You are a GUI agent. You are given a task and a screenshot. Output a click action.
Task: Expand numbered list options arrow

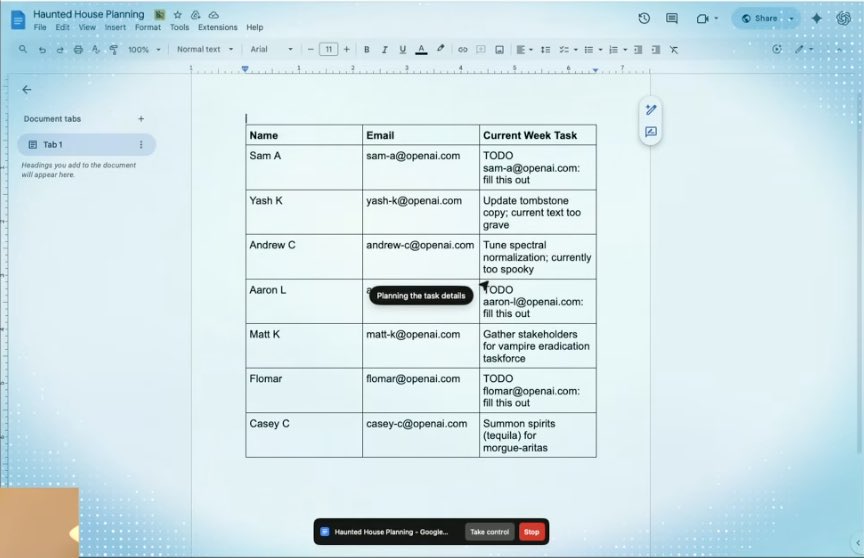(x=625, y=50)
